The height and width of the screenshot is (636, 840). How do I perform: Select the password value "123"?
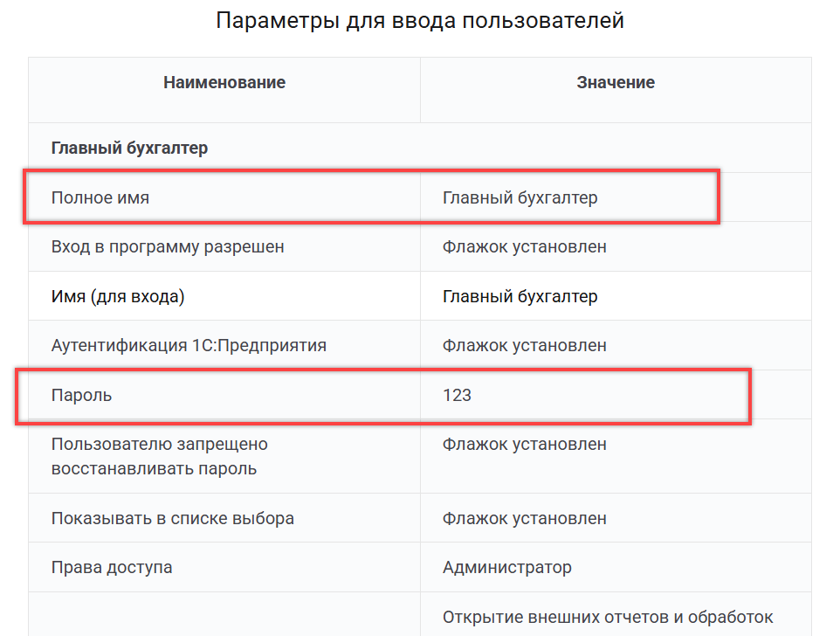[x=457, y=396]
